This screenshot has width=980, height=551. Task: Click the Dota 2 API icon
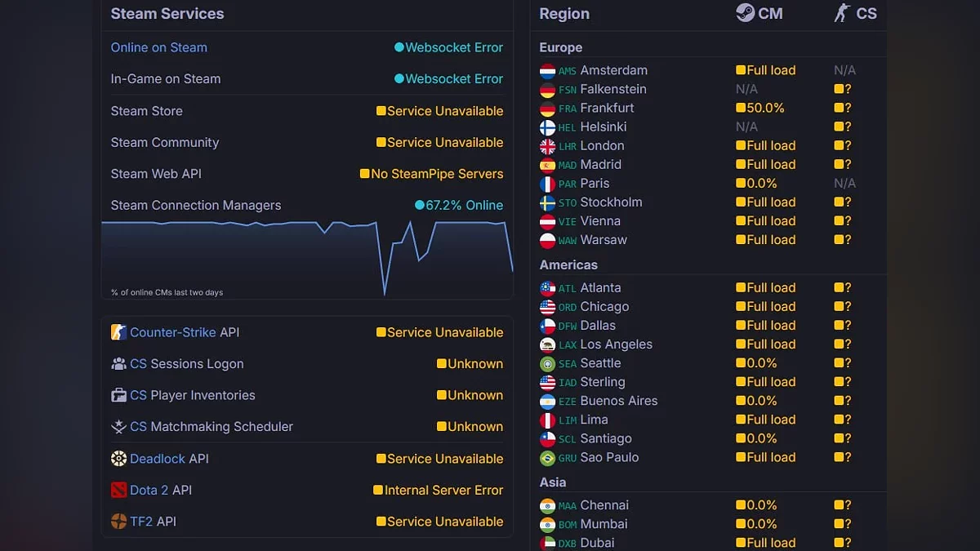(x=118, y=490)
